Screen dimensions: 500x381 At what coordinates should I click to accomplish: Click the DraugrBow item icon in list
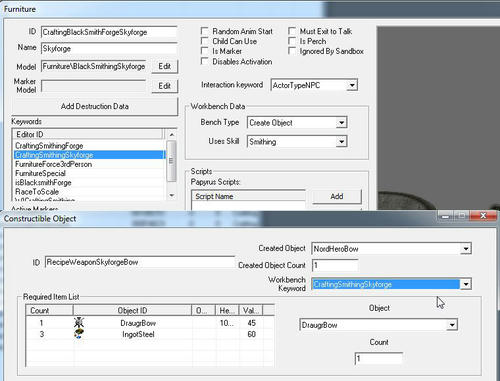[x=79, y=323]
